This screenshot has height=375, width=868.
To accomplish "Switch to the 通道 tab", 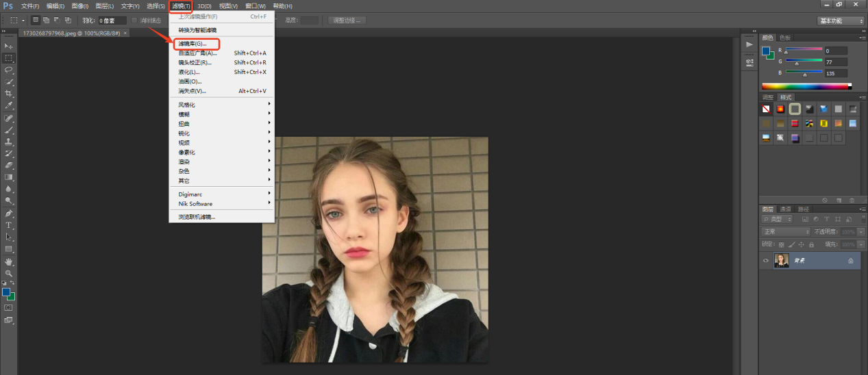I will 785,209.
